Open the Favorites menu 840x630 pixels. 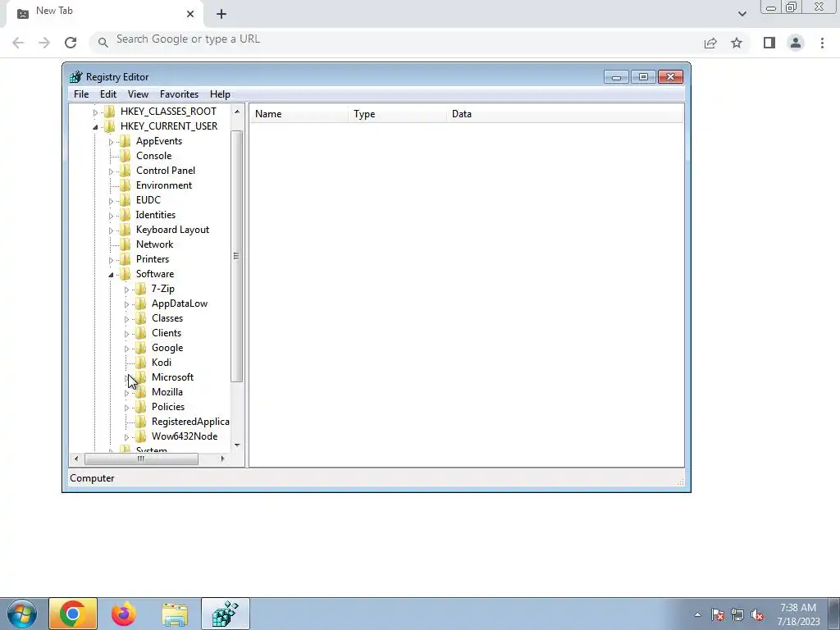[x=179, y=94]
